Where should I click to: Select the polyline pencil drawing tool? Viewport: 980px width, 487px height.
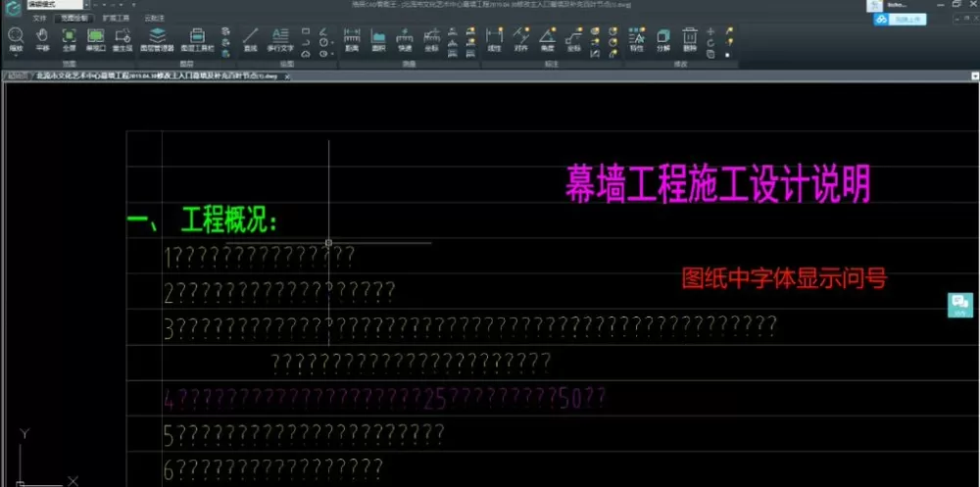[323, 31]
